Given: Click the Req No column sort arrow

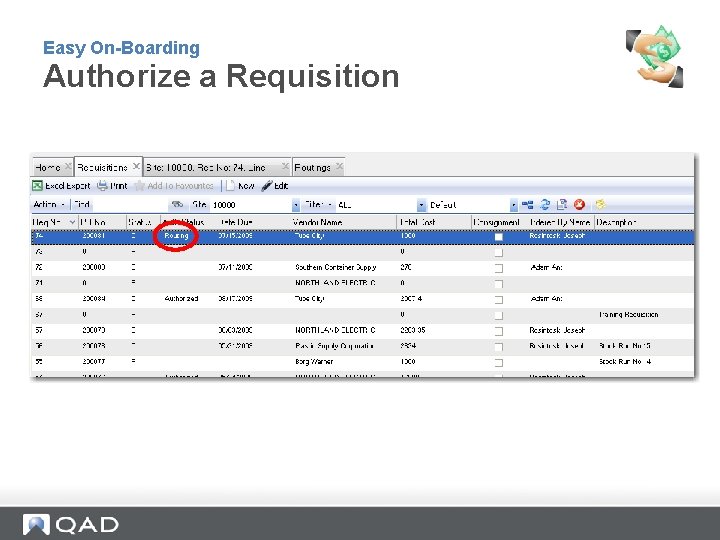Looking at the screenshot, I should [x=72, y=222].
